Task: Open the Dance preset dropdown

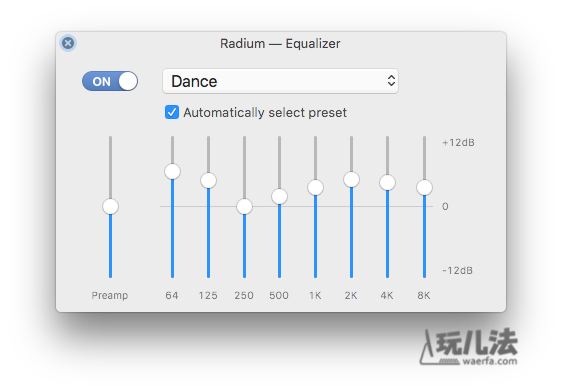Action: [x=280, y=81]
